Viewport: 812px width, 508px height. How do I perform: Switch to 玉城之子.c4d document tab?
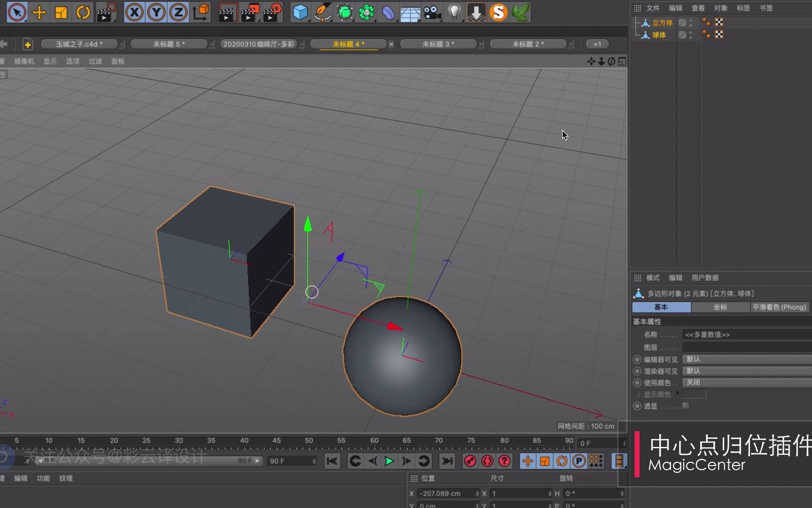79,44
